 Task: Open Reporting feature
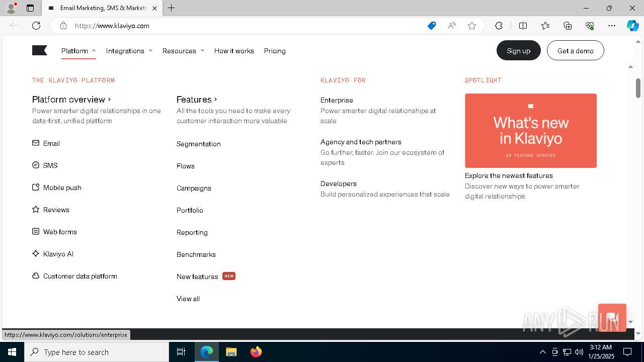(x=192, y=232)
